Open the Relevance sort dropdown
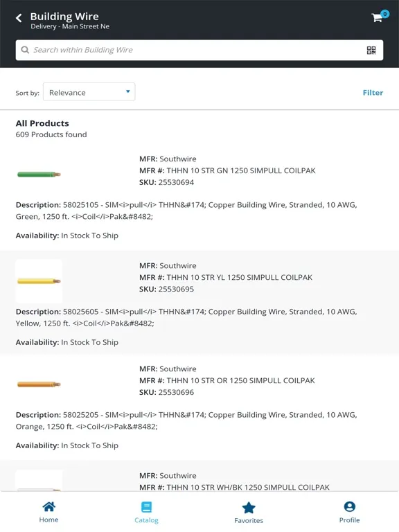This screenshot has width=399, height=532. 89,92
